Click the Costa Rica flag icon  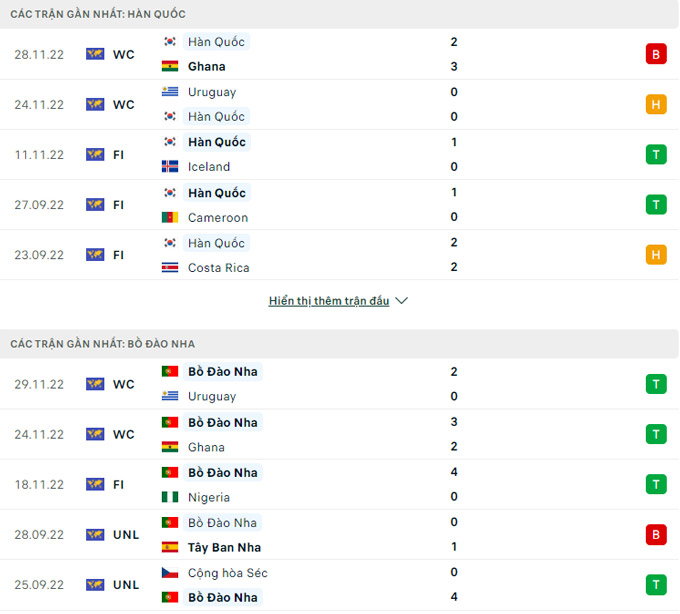170,267
